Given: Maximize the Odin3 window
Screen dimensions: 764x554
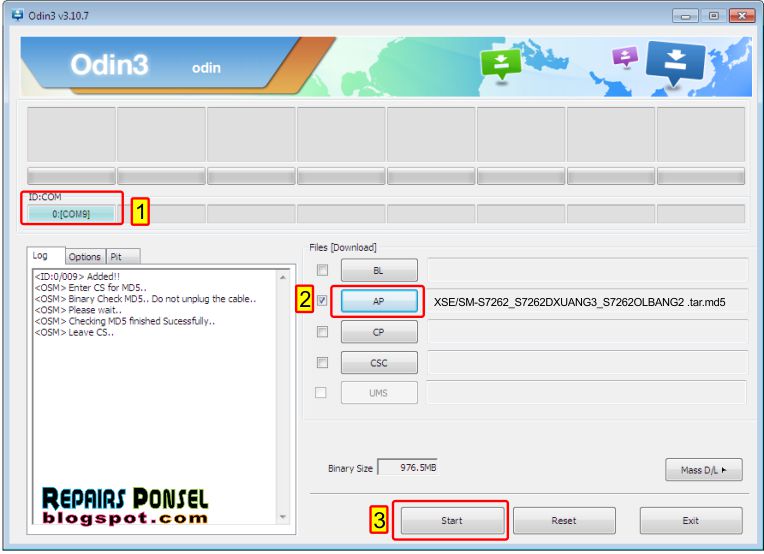Looking at the screenshot, I should pyautogui.click(x=713, y=16).
